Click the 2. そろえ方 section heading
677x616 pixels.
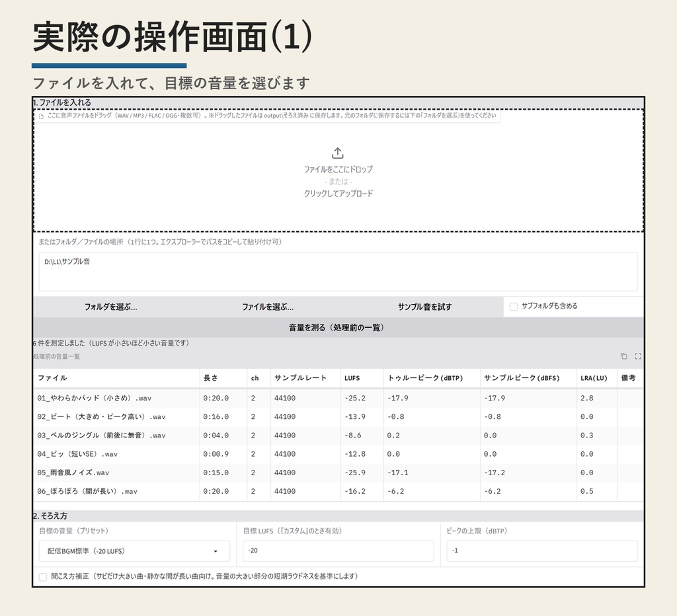tap(50, 516)
